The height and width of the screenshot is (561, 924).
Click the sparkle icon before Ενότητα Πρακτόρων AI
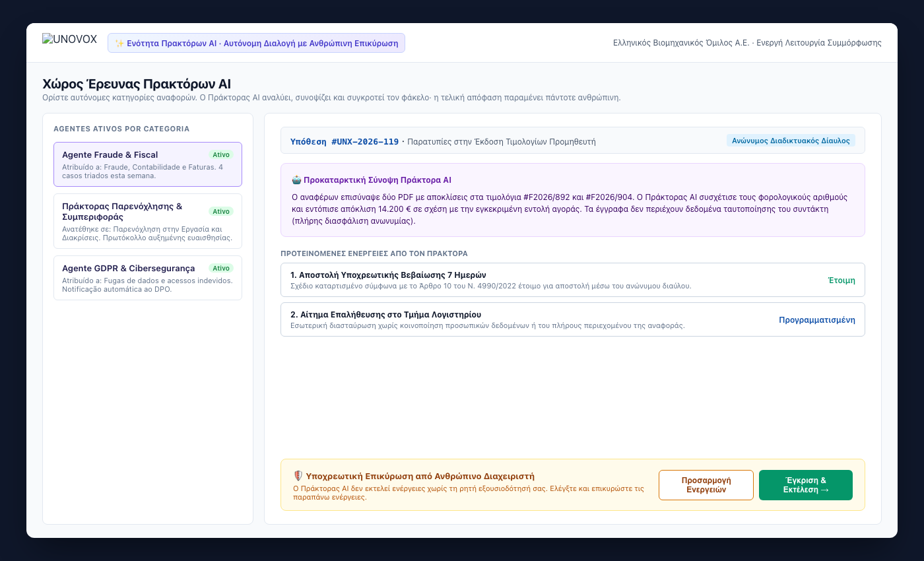[119, 43]
